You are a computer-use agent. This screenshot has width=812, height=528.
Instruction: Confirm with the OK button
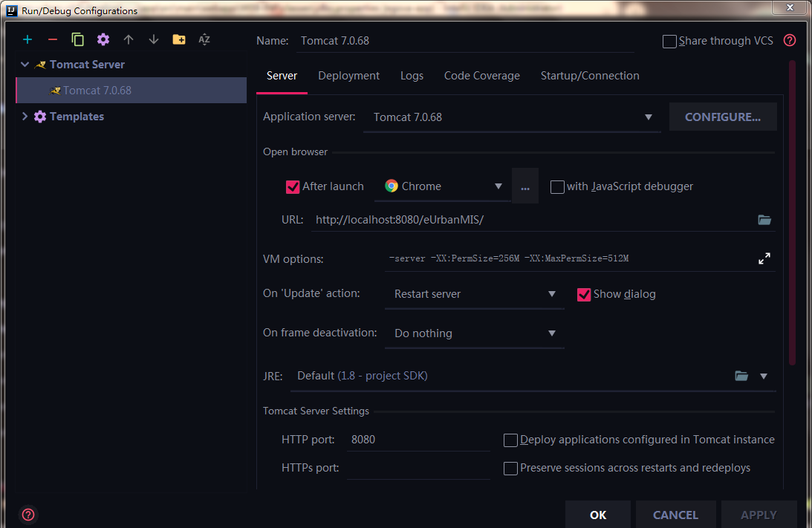pos(598,515)
